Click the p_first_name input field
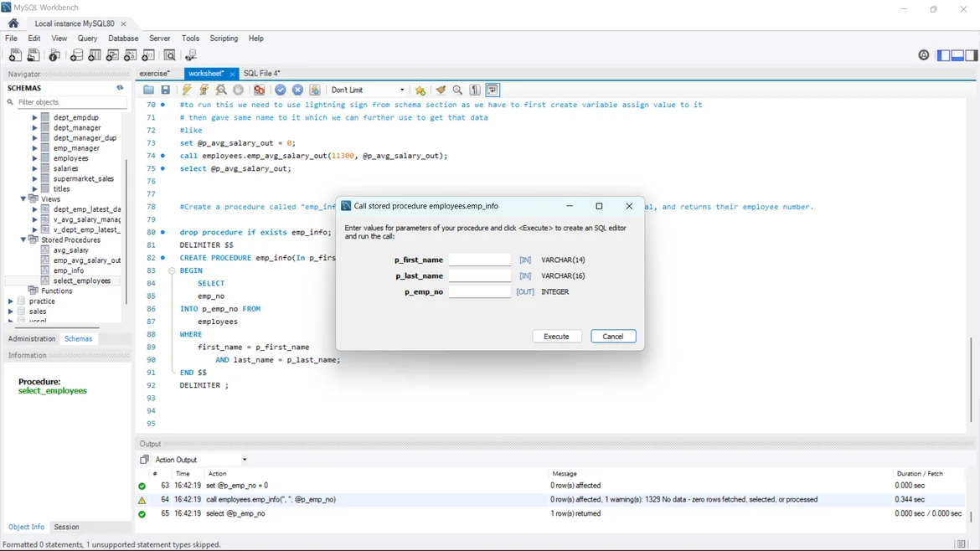 pos(479,260)
